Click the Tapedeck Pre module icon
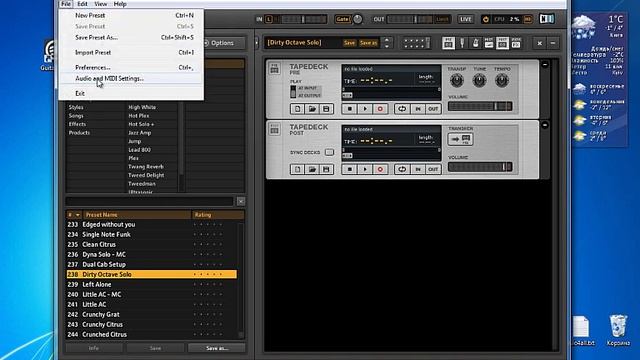Image resolution: width=640 pixels, height=360 pixels. click(x=275, y=69)
